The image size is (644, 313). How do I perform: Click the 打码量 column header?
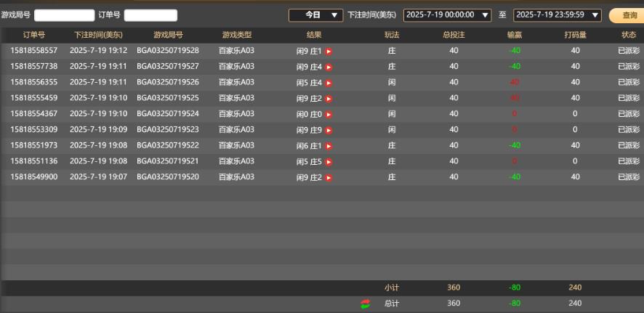click(576, 36)
